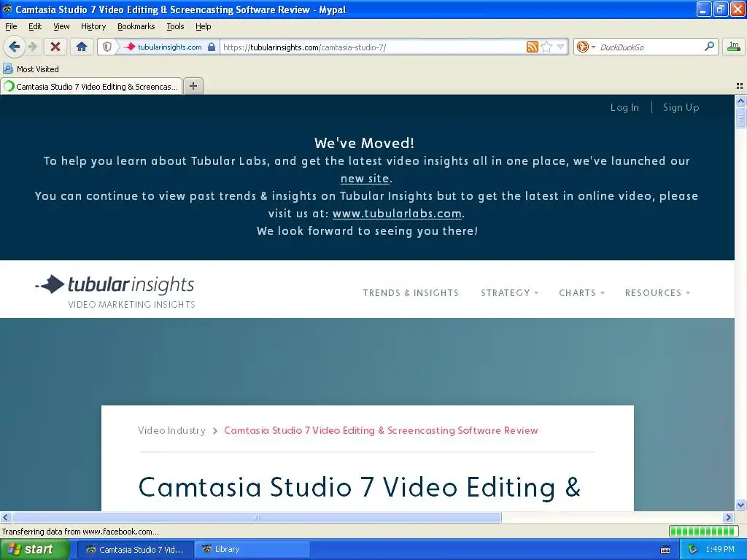Click the keyboard icon in system tray
The width and height of the screenshot is (747, 560).
click(x=665, y=550)
